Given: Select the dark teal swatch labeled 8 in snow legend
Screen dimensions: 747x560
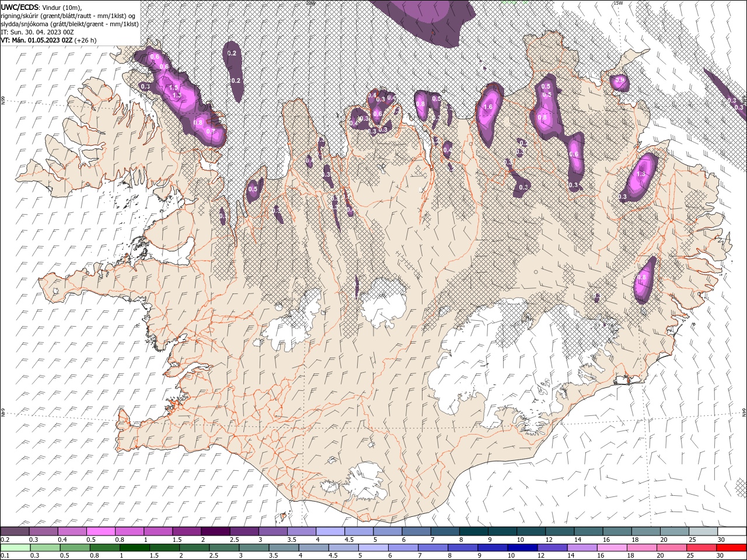Looking at the screenshot, I should [474, 531].
